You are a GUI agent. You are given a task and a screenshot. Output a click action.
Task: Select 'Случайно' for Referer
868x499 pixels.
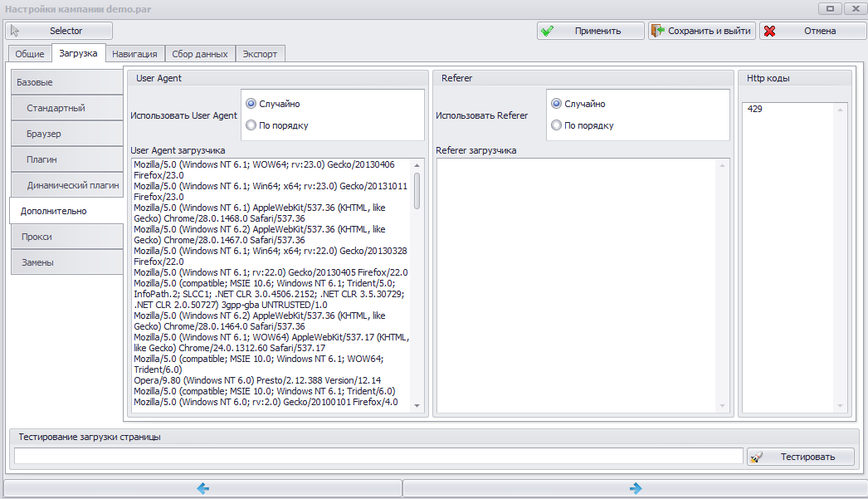pyautogui.click(x=556, y=104)
